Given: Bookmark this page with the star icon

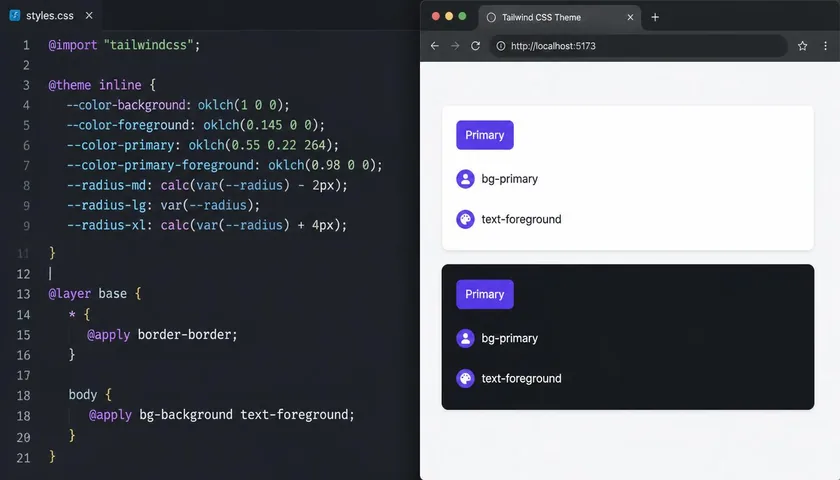Looking at the screenshot, I should (802, 46).
